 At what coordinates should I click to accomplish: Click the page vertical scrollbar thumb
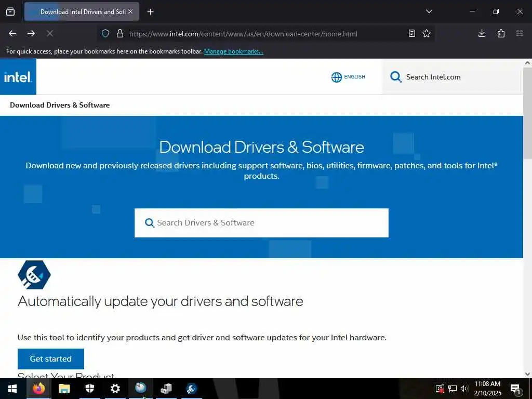tap(527, 113)
